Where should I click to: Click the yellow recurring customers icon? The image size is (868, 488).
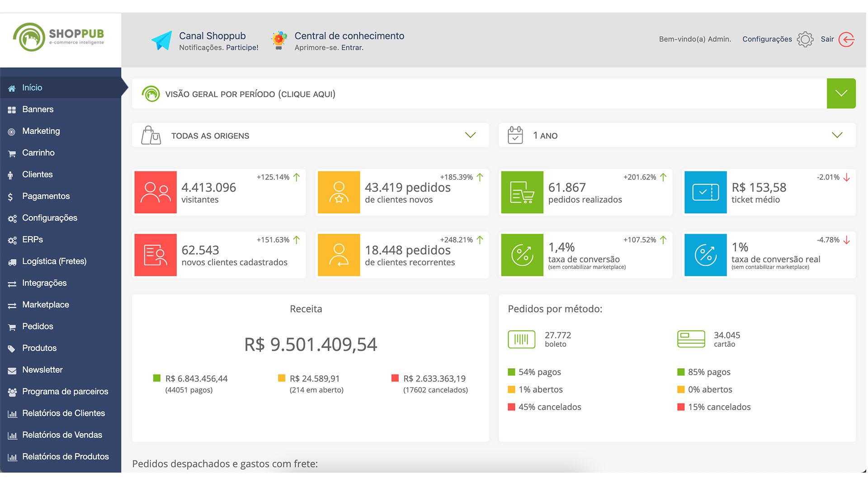(x=339, y=255)
